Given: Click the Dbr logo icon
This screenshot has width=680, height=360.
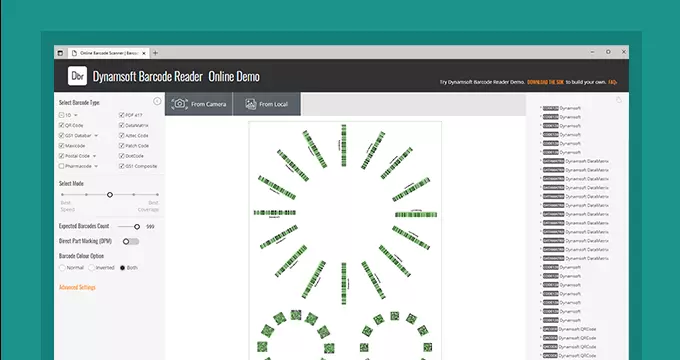Looking at the screenshot, I should point(77,76).
